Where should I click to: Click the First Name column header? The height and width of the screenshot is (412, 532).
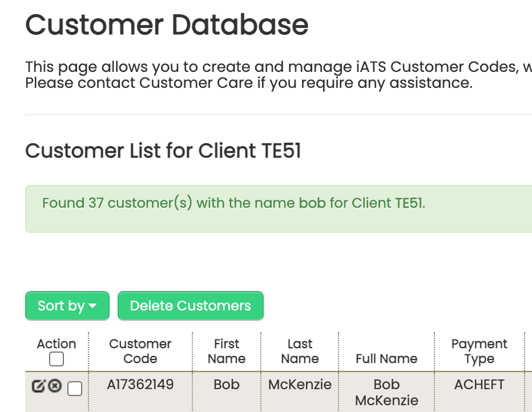tap(227, 352)
